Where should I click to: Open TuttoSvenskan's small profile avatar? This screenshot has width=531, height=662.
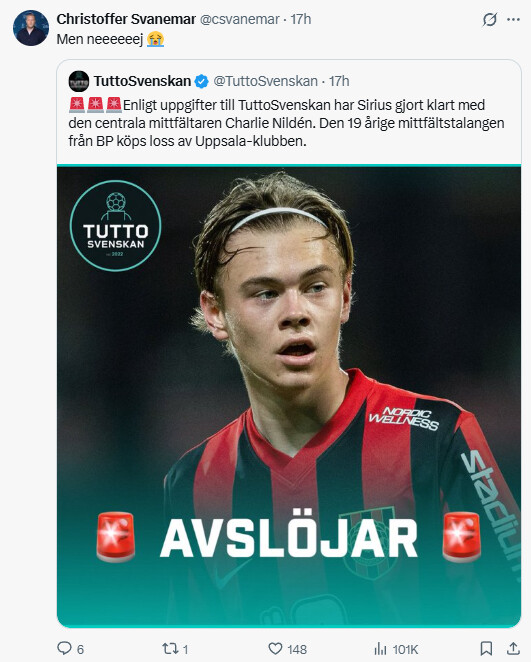(x=79, y=81)
